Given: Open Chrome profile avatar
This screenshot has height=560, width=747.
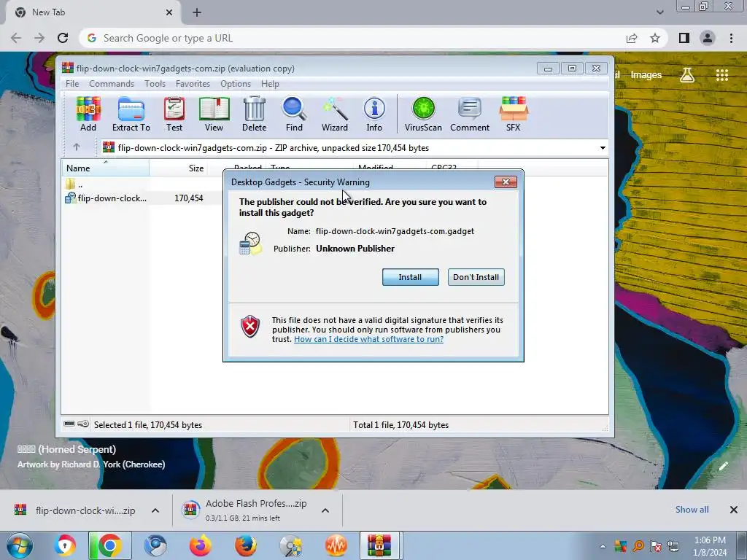Looking at the screenshot, I should pos(708,38).
